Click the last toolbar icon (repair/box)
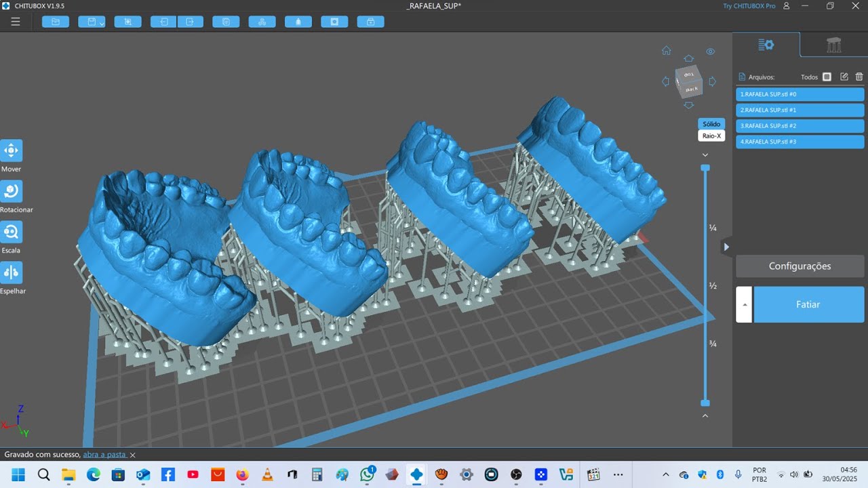Screen dimensions: 868x488 point(370,22)
